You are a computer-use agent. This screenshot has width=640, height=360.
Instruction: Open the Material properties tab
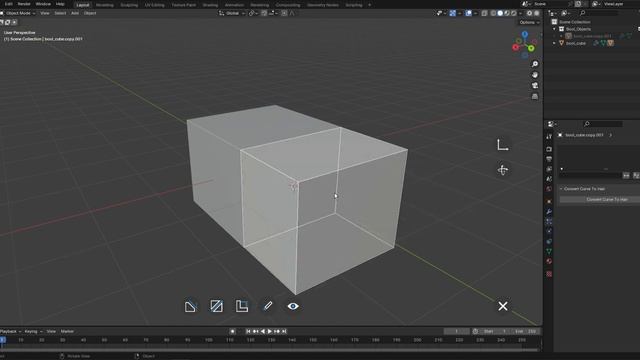coord(549,261)
